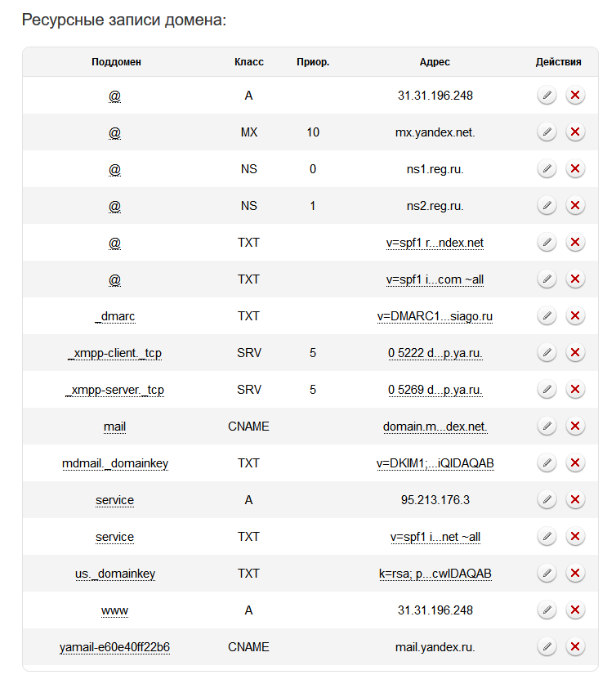Click the Поддомен column header

point(116,62)
